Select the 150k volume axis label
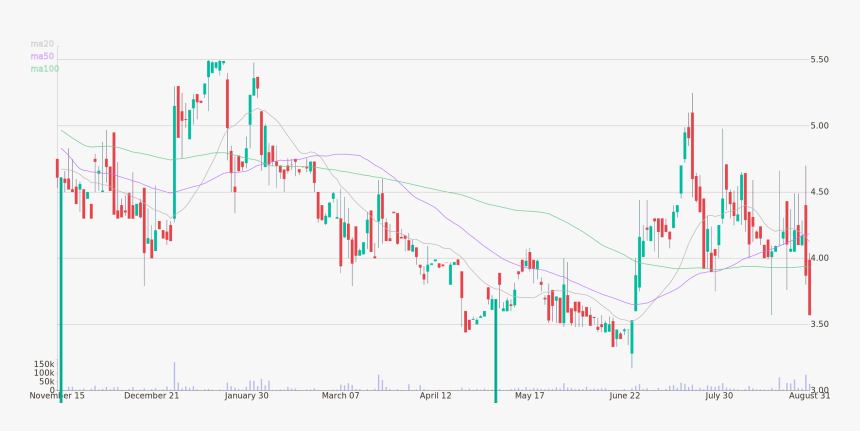860x431 pixels. 44,364
